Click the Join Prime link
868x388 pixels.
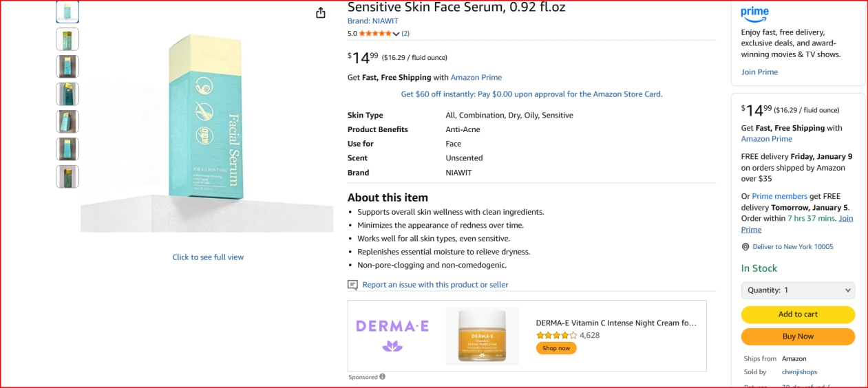[x=759, y=72]
